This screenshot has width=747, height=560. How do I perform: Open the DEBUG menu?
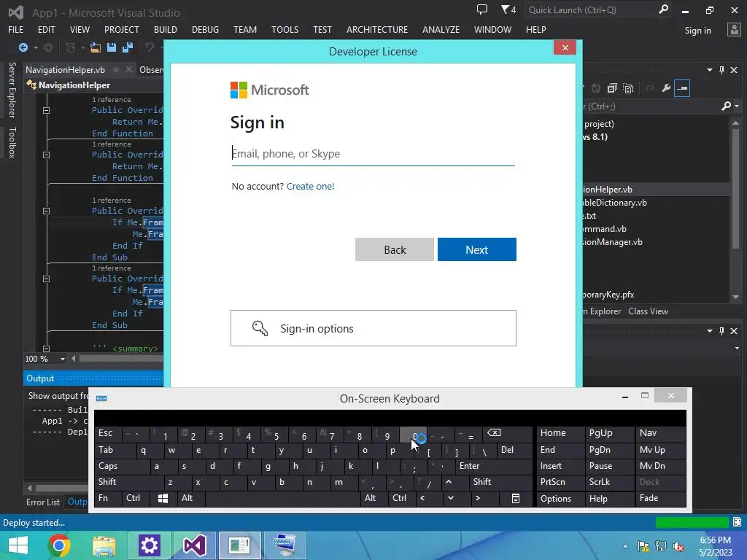(x=205, y=29)
